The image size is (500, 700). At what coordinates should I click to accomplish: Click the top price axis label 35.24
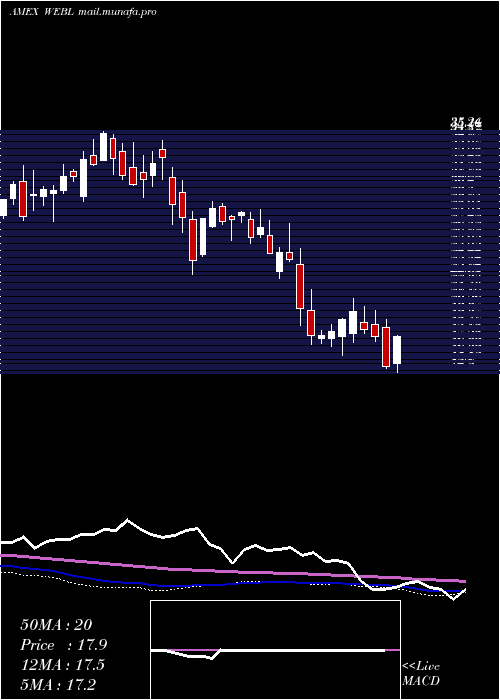point(467,121)
